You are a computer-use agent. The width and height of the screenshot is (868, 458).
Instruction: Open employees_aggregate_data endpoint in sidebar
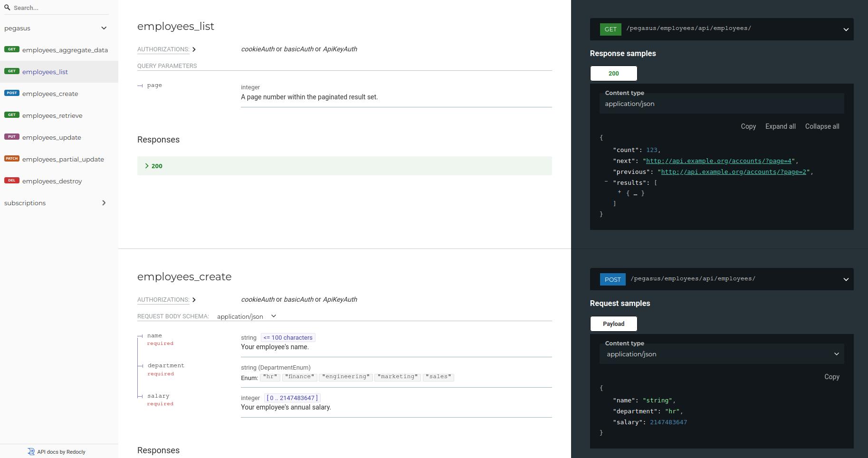tap(65, 50)
